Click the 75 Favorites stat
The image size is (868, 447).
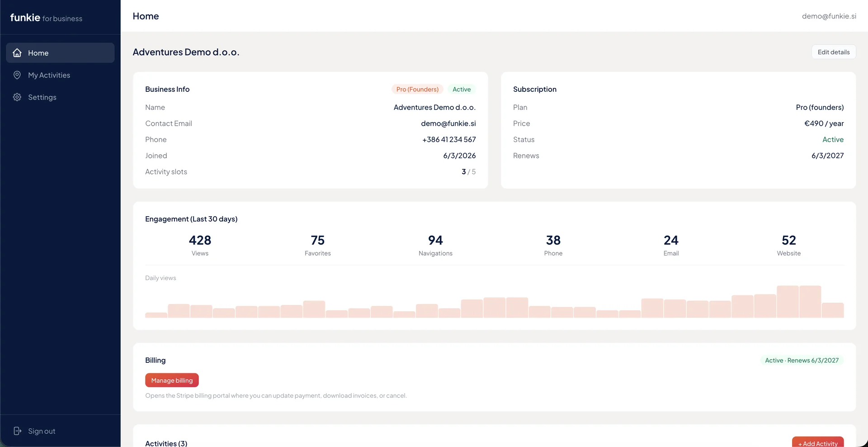click(318, 245)
